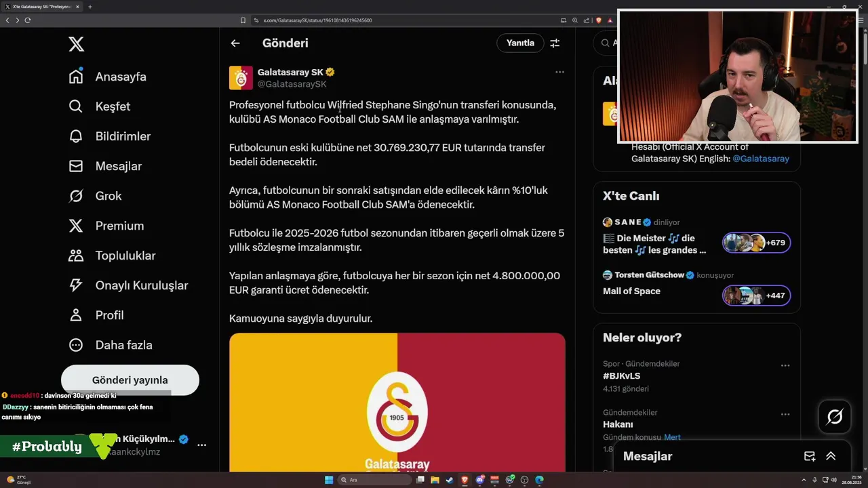Compose new message in Mesajlar drawer
Image resolution: width=868 pixels, height=488 pixels.
[x=809, y=456]
